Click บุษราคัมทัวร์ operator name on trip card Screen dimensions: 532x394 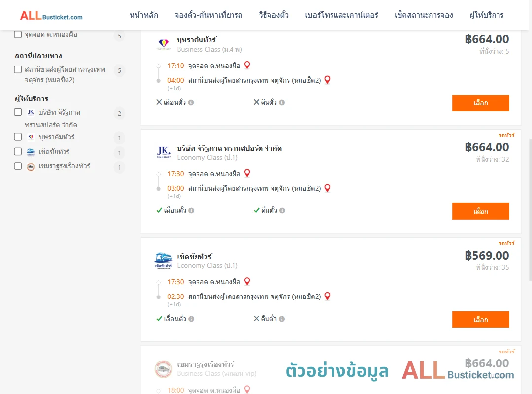(197, 40)
